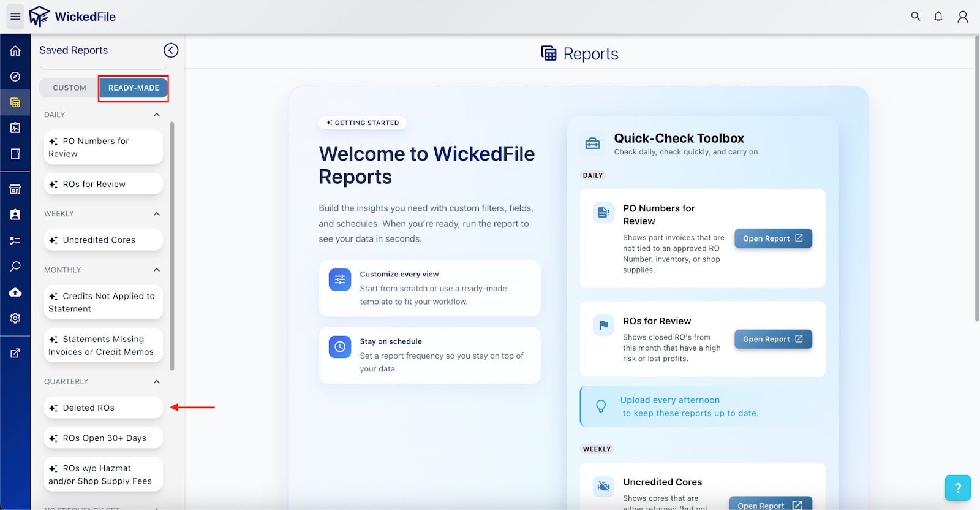Open settings gear in sidebar
980x510 pixels.
15,318
